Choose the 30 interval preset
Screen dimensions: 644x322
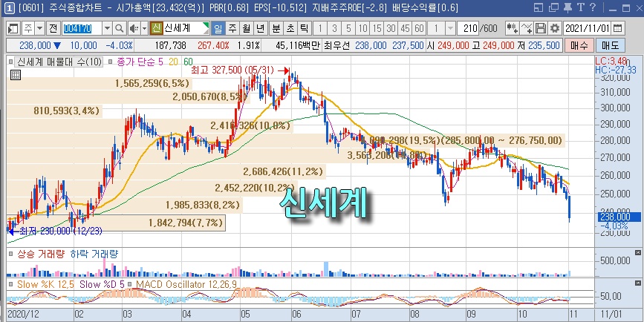point(391,28)
